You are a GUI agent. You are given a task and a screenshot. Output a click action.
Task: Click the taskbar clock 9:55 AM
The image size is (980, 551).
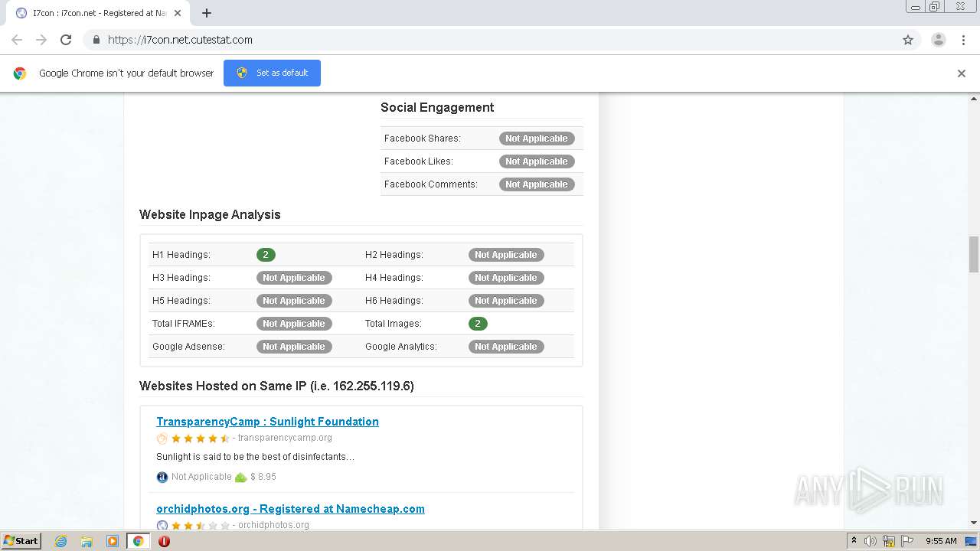click(941, 541)
